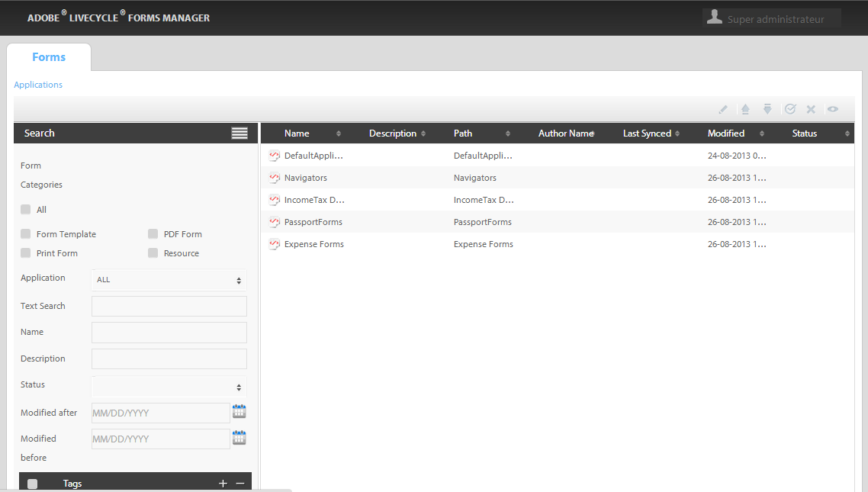Click the Modified date in Expense Forms row

coord(737,244)
